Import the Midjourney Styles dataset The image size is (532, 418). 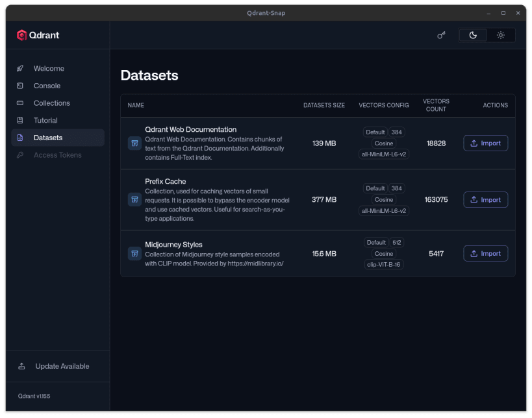coord(485,254)
